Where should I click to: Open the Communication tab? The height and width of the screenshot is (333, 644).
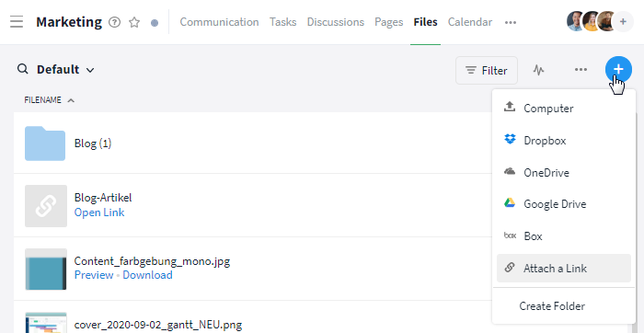click(x=219, y=22)
